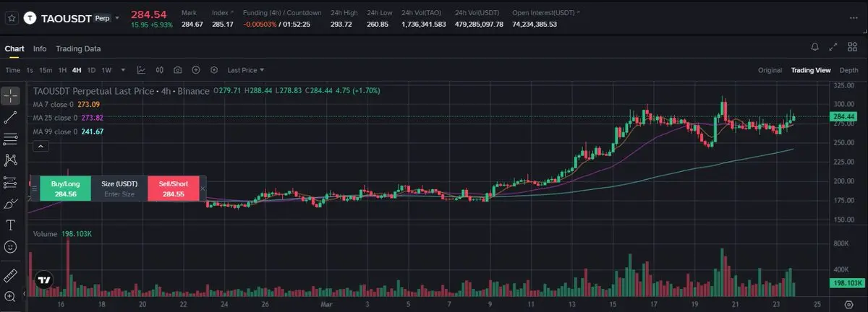Viewport: 868px width, 312px height.
Task: Select the 1D interval
Action: [91, 70]
